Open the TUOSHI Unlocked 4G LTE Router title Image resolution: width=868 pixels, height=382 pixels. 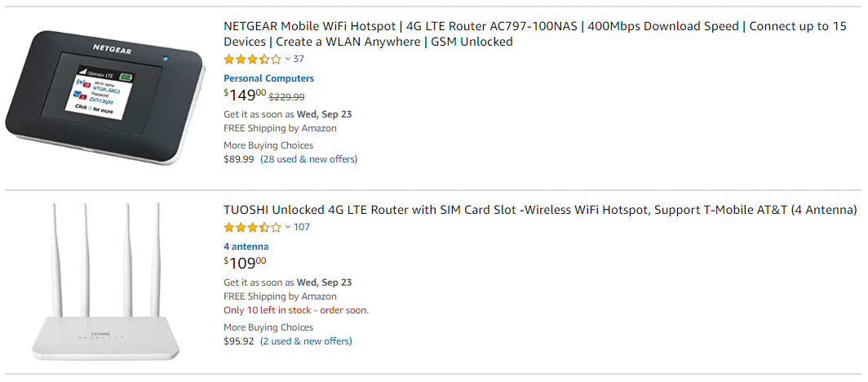(x=540, y=211)
